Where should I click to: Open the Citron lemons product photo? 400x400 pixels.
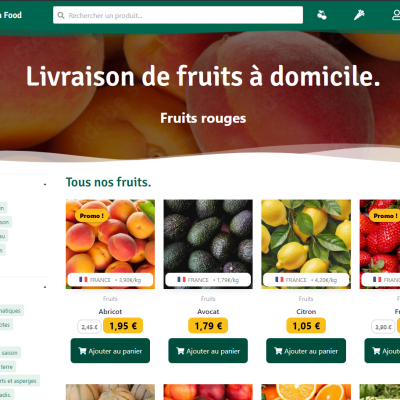click(x=306, y=244)
